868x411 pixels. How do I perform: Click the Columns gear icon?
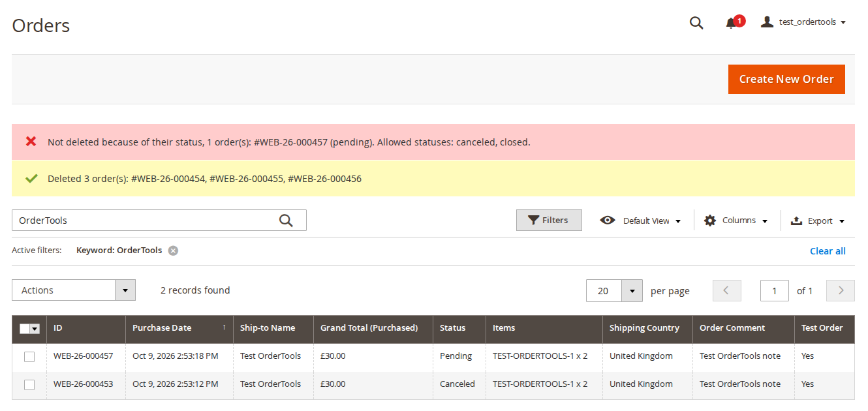[x=710, y=221]
